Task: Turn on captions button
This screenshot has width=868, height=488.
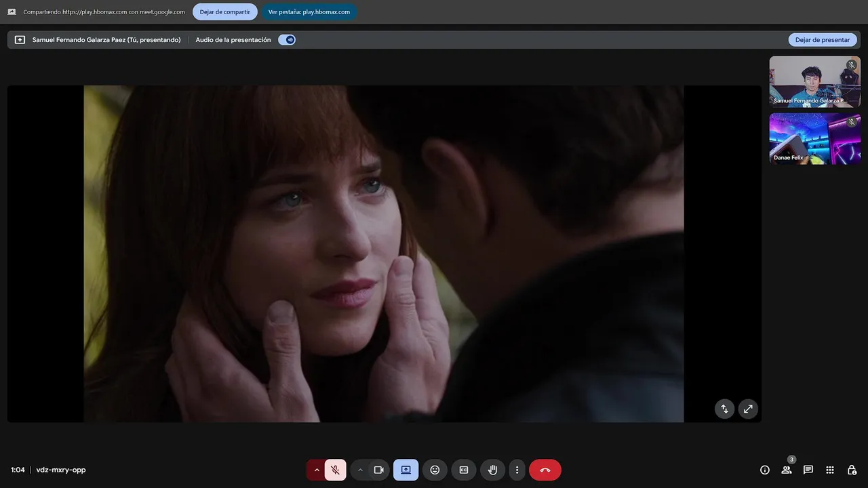Action: (464, 470)
